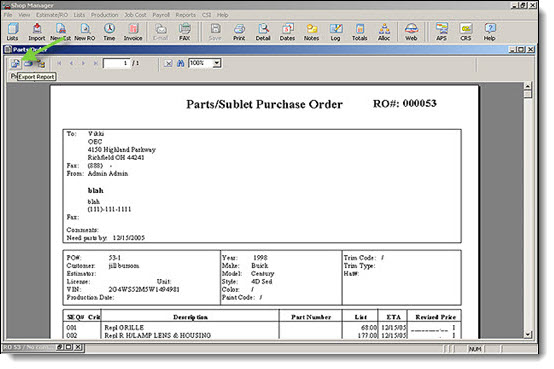Open the Notes toolbar icon

312,31
